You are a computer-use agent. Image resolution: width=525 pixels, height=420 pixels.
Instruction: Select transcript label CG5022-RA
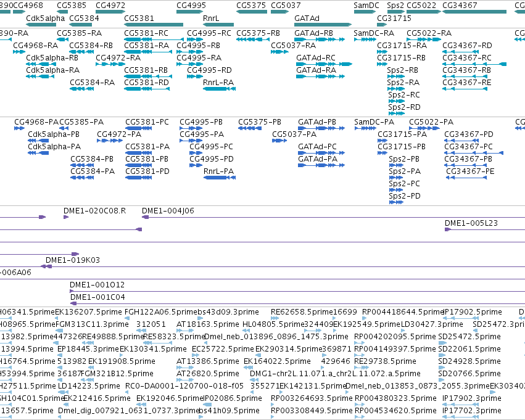(429, 33)
